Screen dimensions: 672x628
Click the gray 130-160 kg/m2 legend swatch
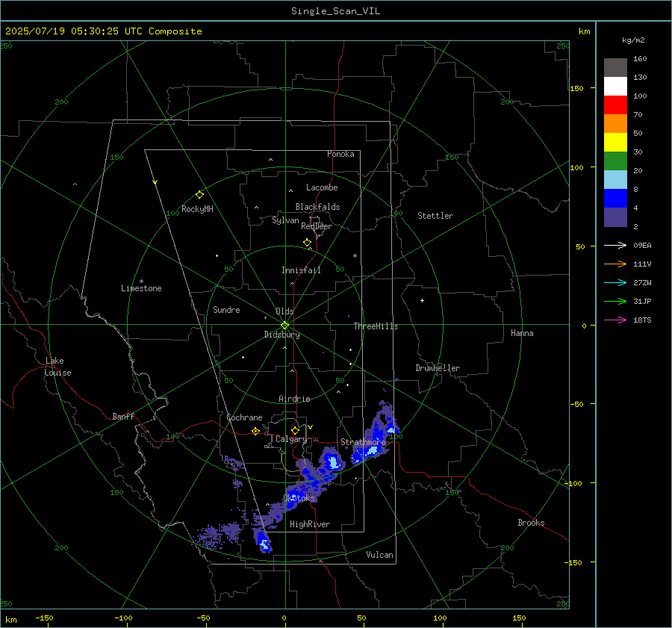click(615, 68)
